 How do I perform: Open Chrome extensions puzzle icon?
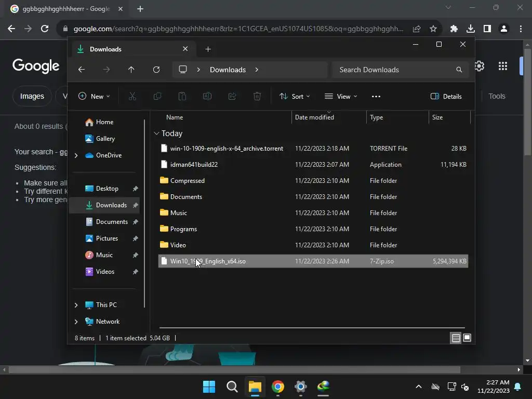[x=454, y=29]
